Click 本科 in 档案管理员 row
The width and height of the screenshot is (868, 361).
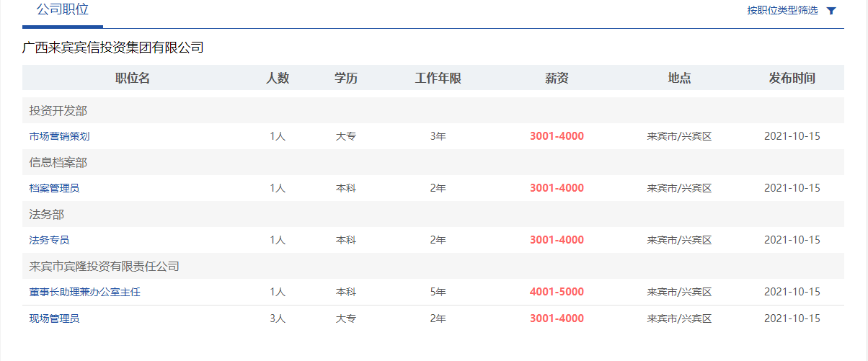[346, 188]
